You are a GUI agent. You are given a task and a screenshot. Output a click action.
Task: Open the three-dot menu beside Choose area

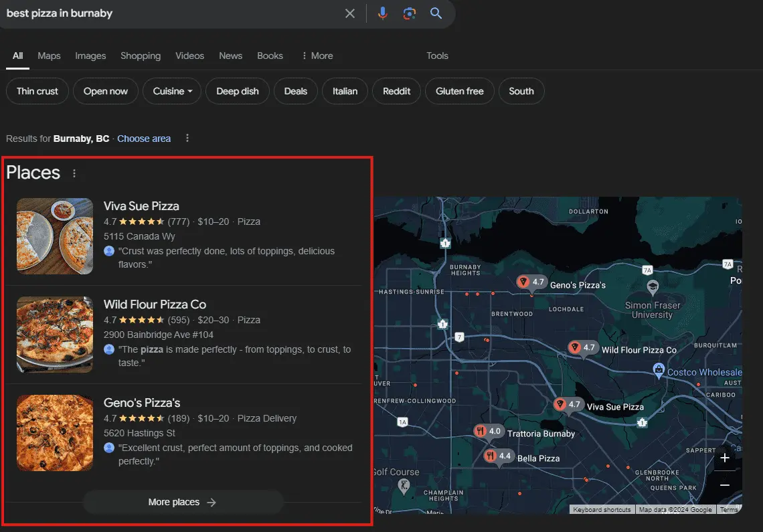coord(187,139)
